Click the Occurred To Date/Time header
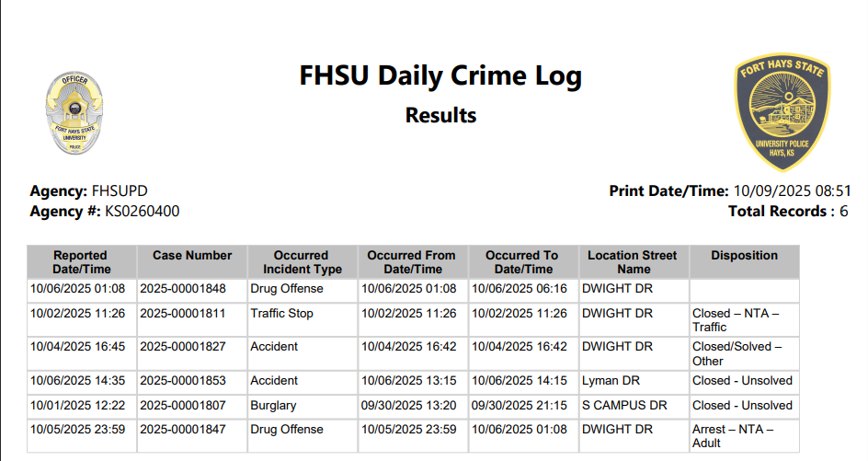868x461 pixels. click(522, 262)
